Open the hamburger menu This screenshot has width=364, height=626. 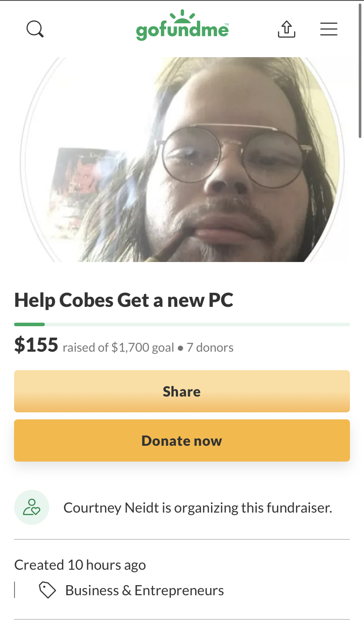coord(329,29)
